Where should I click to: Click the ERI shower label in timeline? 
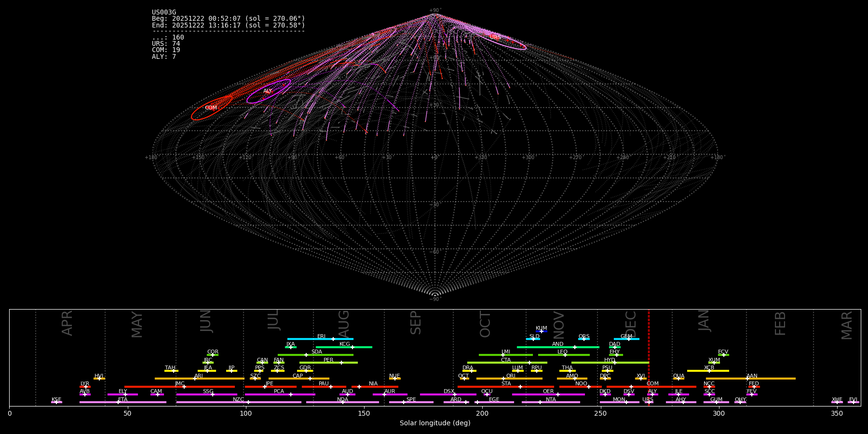click(322, 337)
